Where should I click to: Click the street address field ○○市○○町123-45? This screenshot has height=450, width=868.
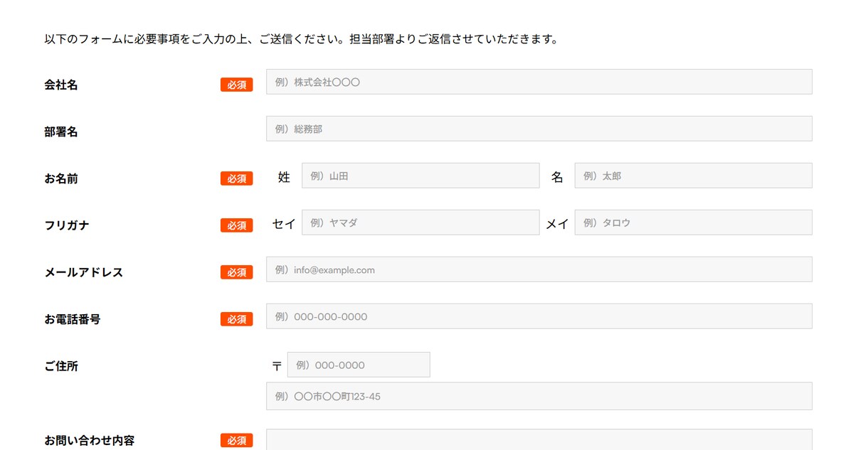coord(539,396)
